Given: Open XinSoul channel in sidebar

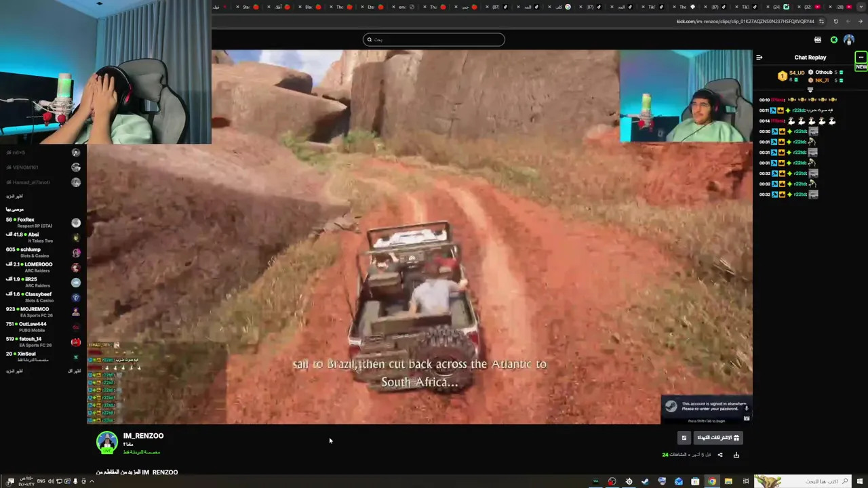Looking at the screenshot, I should click(x=42, y=357).
